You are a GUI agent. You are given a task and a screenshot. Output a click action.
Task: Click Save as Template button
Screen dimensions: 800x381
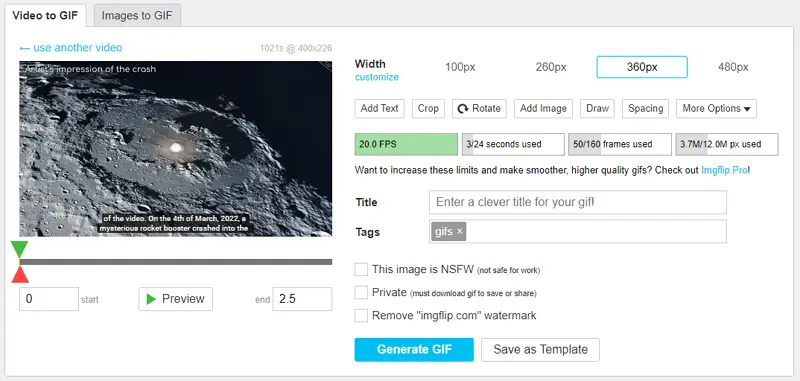pyautogui.click(x=540, y=350)
